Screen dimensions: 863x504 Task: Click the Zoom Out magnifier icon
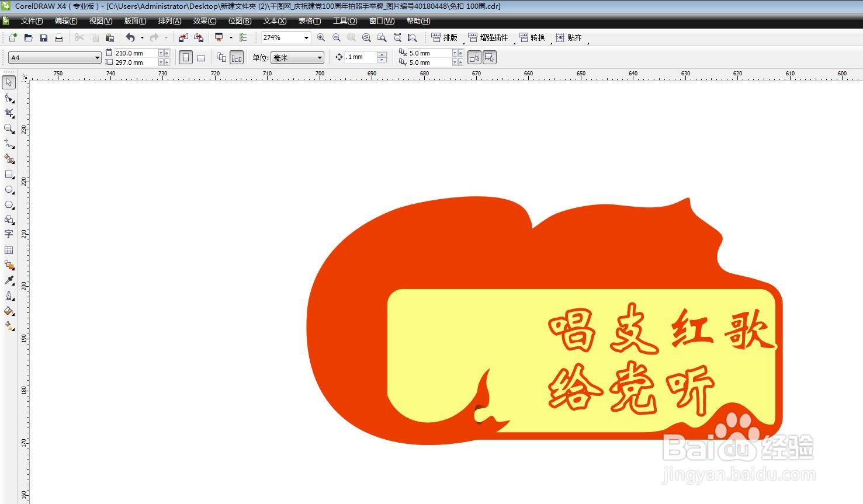(336, 37)
